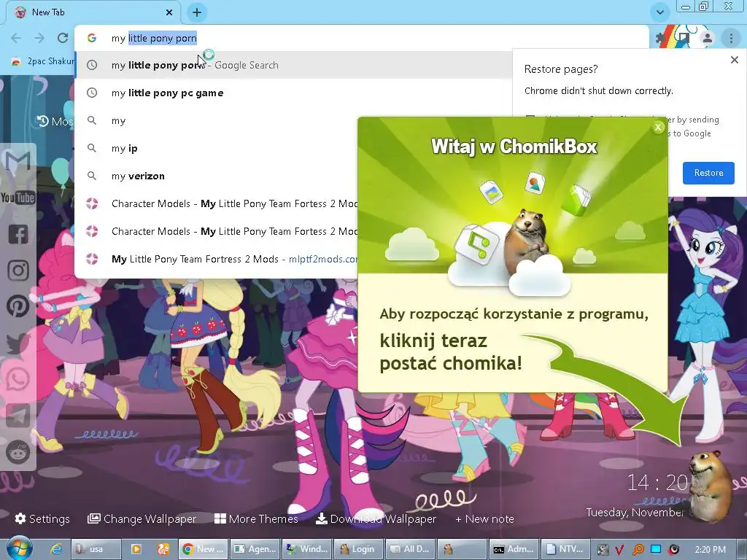Image resolution: width=747 pixels, height=560 pixels.
Task: Open Facebook shortcut in the sidebar
Action: 18,234
